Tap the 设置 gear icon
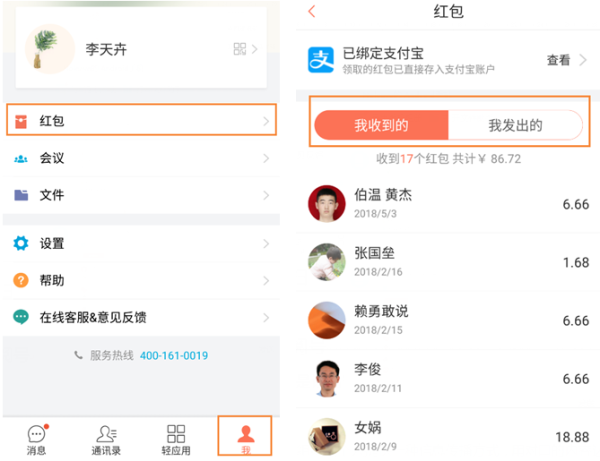600x461 pixels. click(21, 243)
